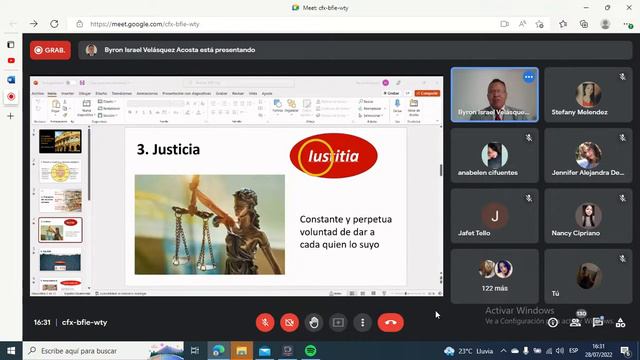The height and width of the screenshot is (360, 640).
Task: Open the Meet activities panel
Action: 620,323
